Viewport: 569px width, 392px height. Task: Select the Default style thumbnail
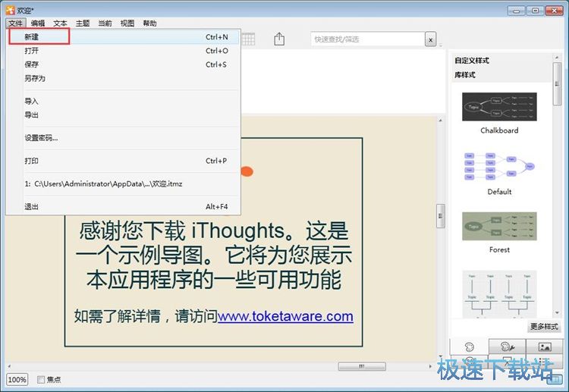coord(499,167)
